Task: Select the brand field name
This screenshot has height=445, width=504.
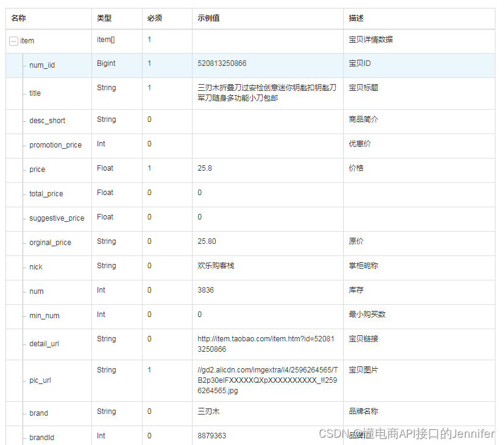Action: [x=38, y=413]
